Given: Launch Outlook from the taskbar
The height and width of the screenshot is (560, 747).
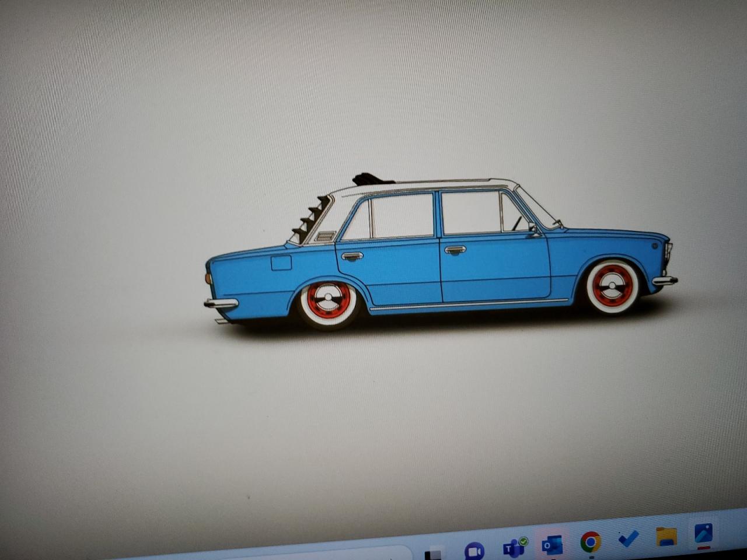Looking at the screenshot, I should 551,544.
